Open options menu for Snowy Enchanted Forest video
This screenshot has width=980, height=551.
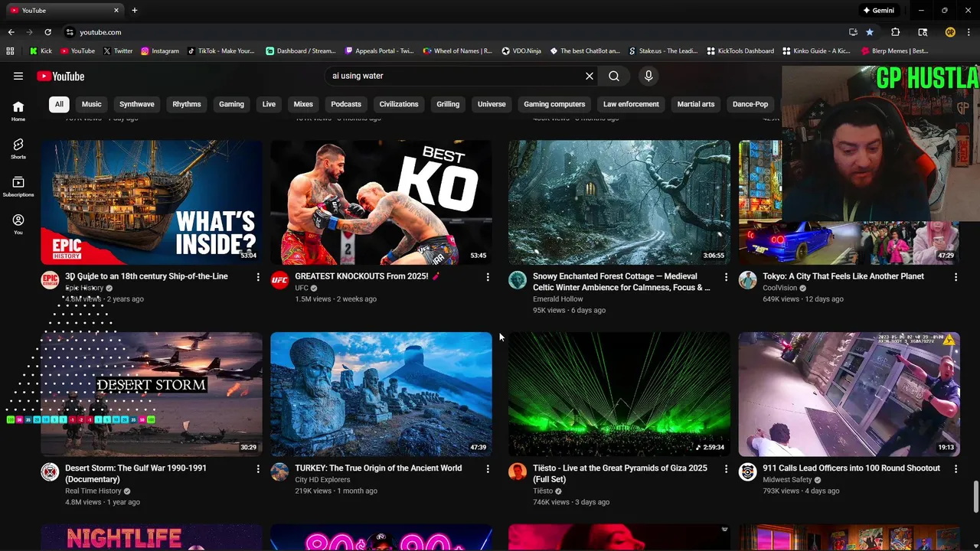727,277
